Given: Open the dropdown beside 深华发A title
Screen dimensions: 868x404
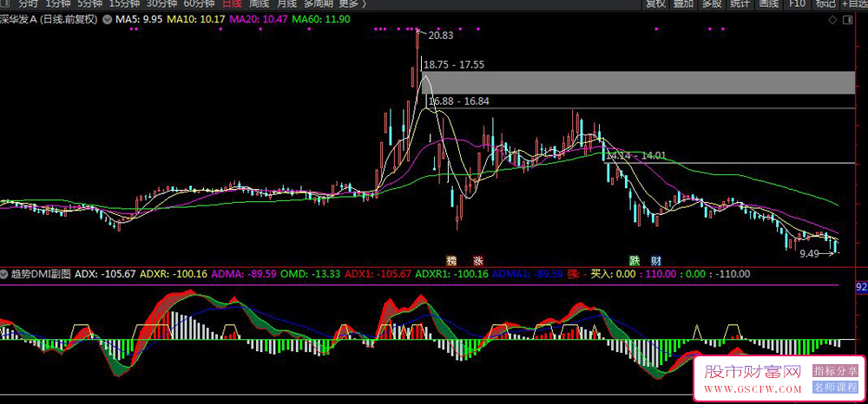Looking at the screenshot, I should tap(106, 19).
